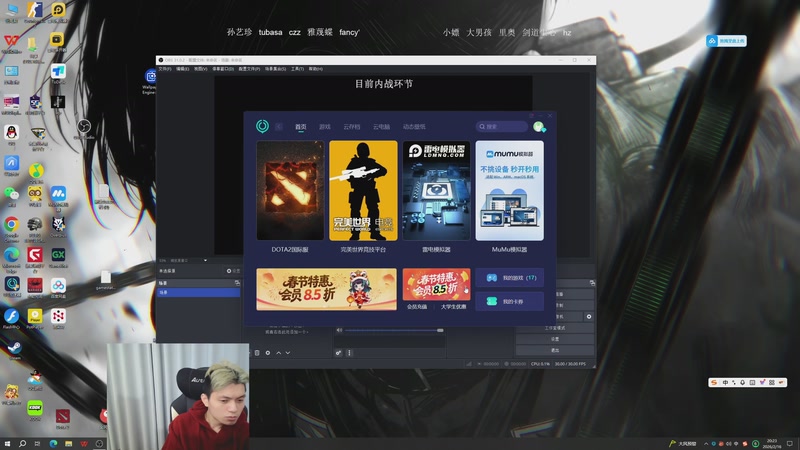The image size is (800, 450).
Task: Click the 会员充值 link
Action: pyautogui.click(x=417, y=307)
